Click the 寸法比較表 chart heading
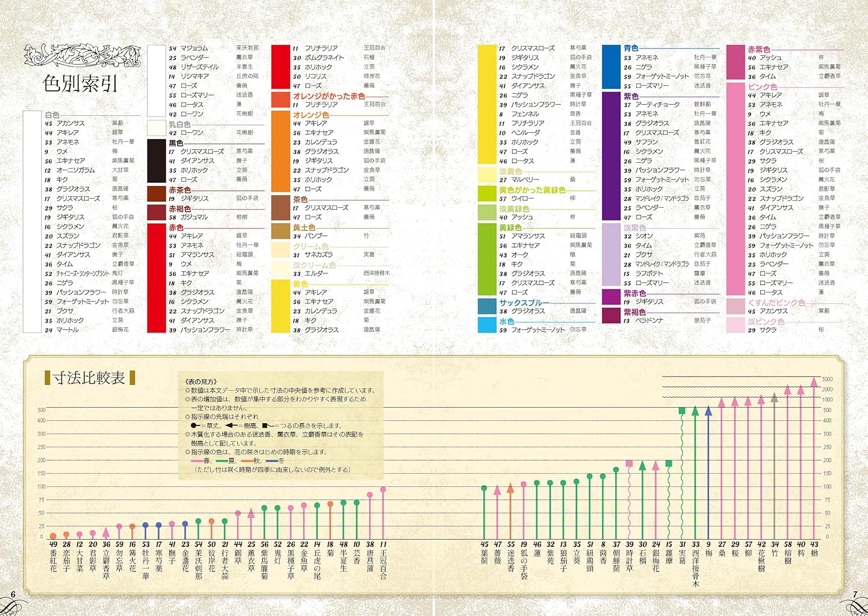The image size is (868, 616). (89, 378)
